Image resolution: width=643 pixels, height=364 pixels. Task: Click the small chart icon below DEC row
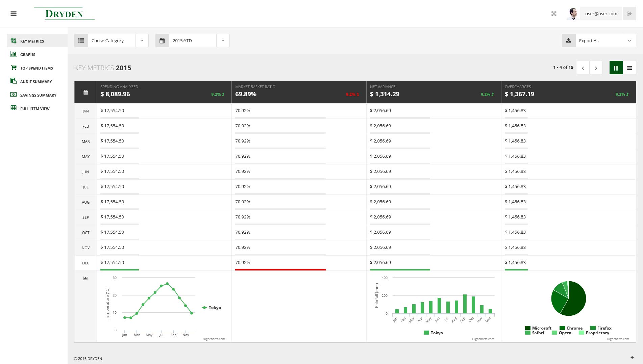coord(85,278)
